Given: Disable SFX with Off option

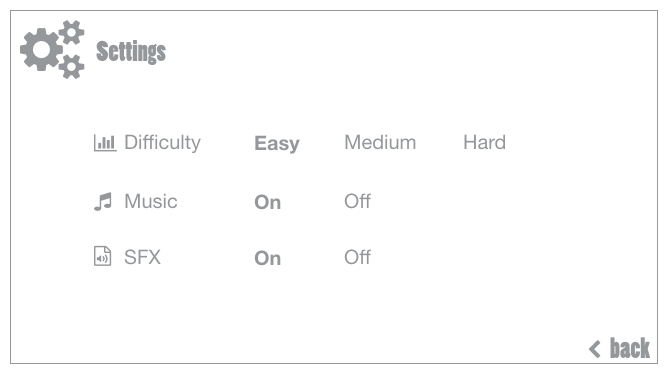Looking at the screenshot, I should (357, 257).
